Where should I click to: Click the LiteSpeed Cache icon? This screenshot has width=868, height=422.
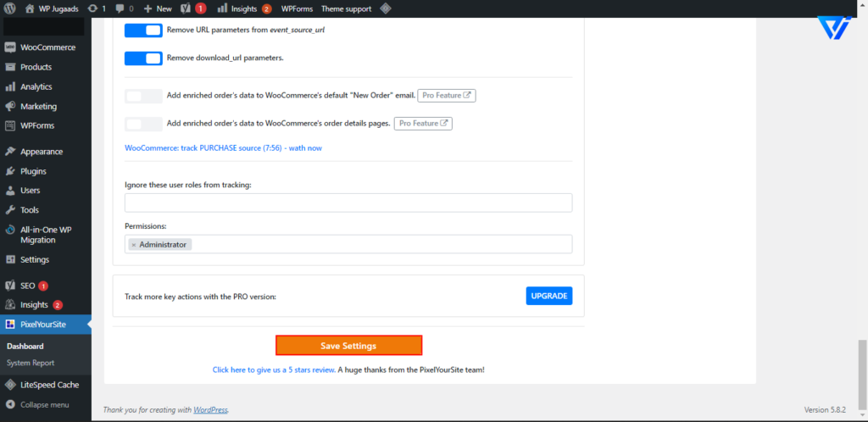(10, 385)
